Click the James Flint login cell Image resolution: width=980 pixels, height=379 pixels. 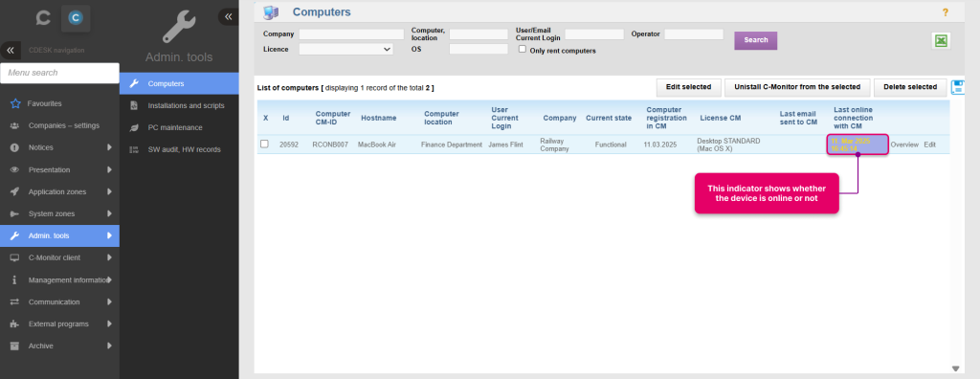[x=505, y=145]
